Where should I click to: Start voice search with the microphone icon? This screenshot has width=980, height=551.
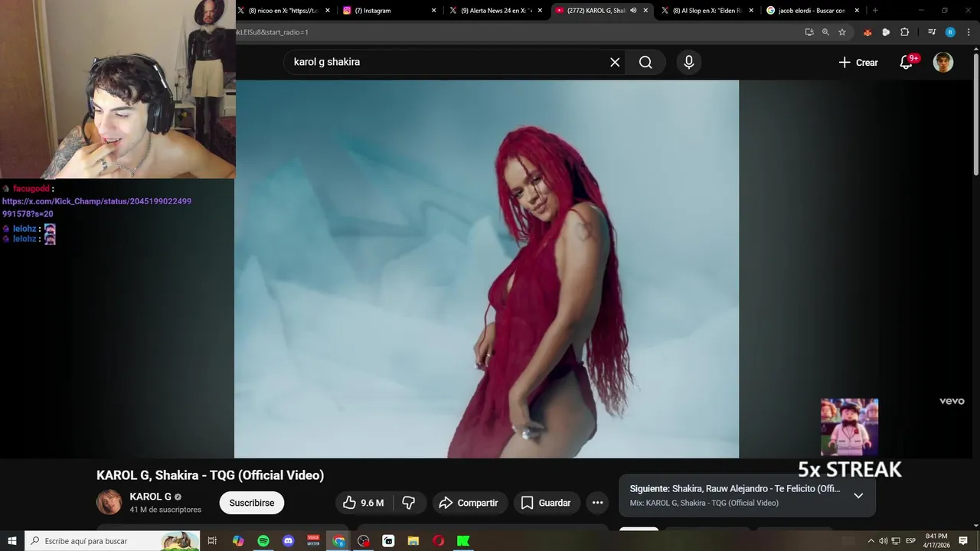click(688, 62)
